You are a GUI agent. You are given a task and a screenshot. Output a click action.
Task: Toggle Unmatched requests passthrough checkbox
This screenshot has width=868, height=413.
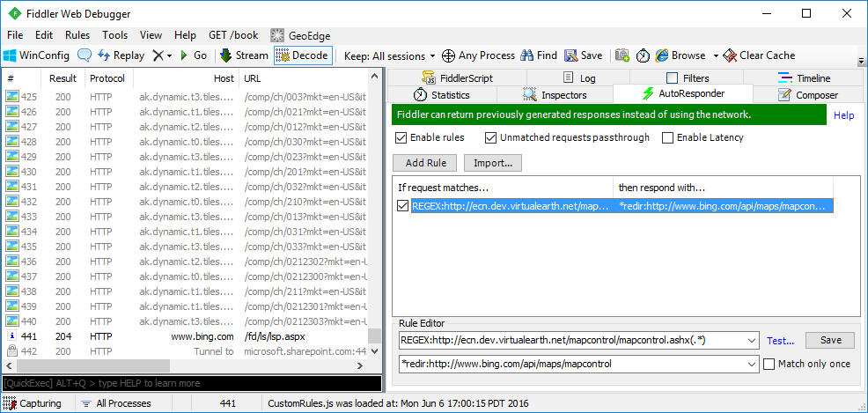click(490, 137)
